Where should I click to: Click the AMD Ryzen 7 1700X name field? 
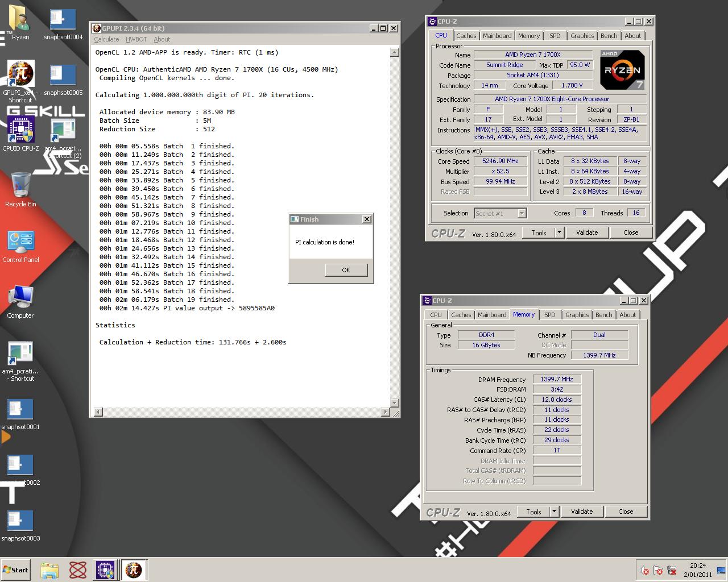533,55
